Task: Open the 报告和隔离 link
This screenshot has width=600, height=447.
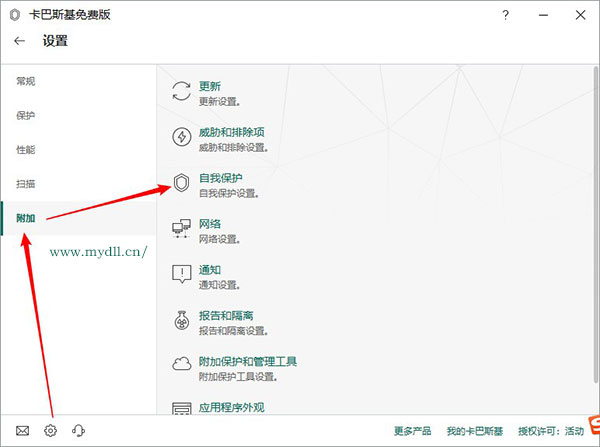Action: pos(226,316)
